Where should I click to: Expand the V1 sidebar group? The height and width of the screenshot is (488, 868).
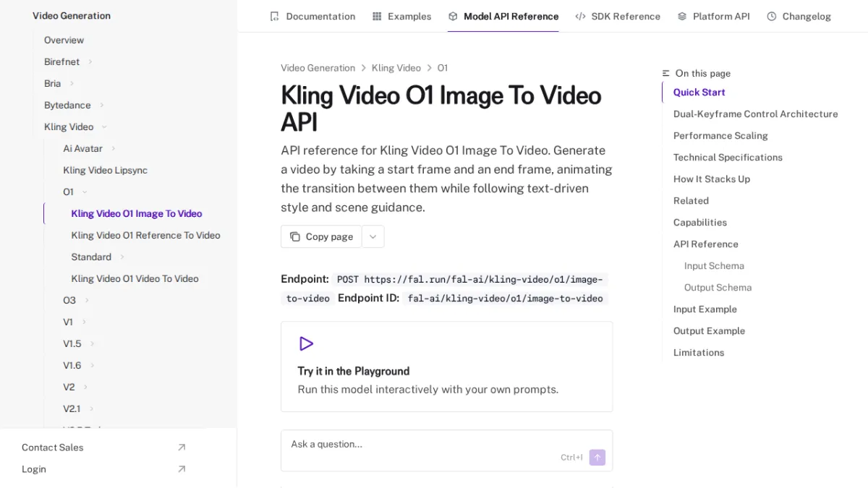pos(83,322)
